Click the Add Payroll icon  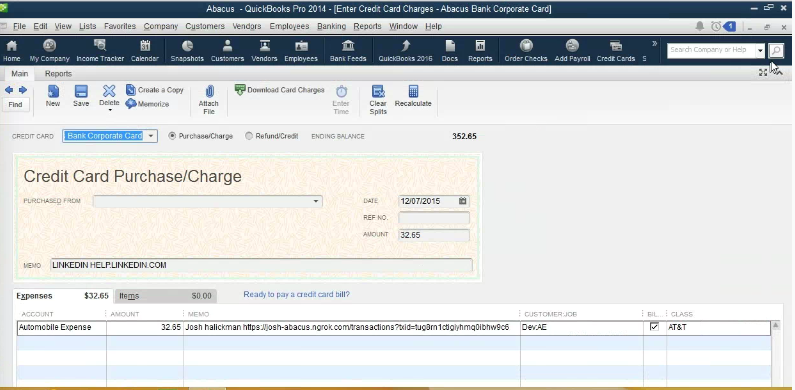click(x=572, y=51)
